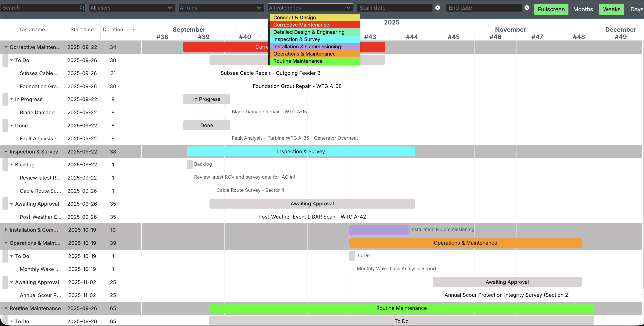Click the search magnifier icon
The width and height of the screenshot is (644, 326).
[x=82, y=8]
